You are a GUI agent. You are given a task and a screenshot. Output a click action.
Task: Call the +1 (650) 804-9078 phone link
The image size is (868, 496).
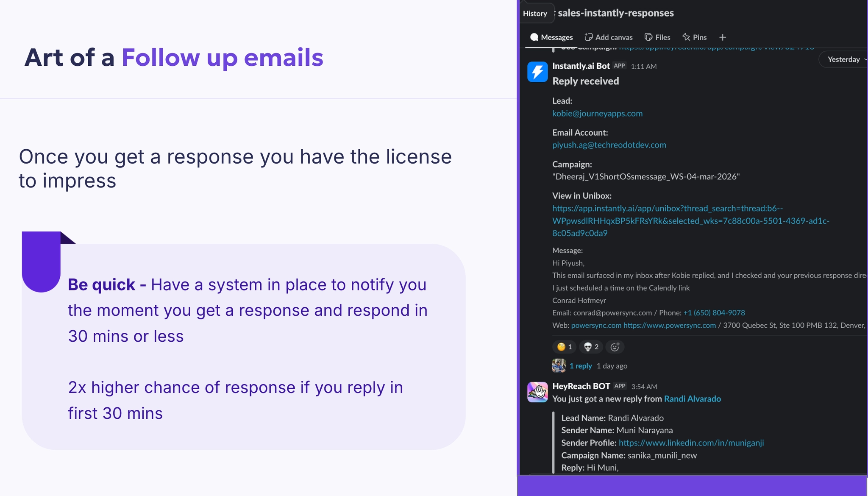[714, 312]
